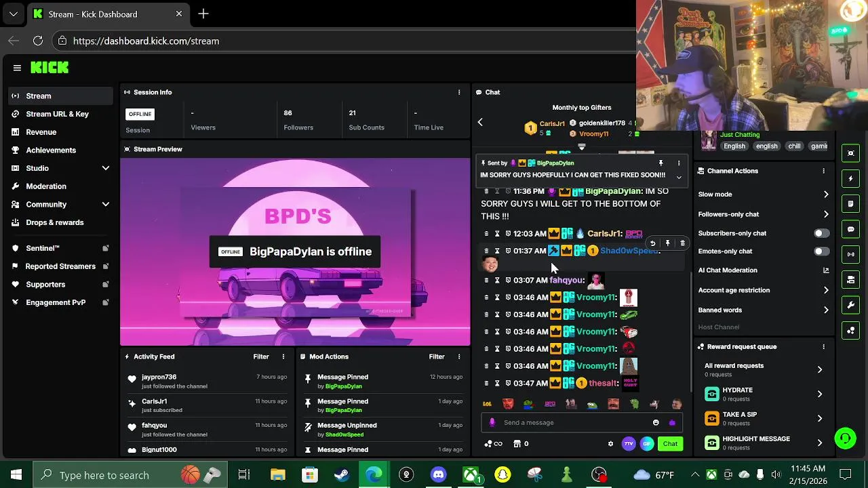Open Stream URL & Key page
The width and height of the screenshot is (868, 488).
pos(60,114)
